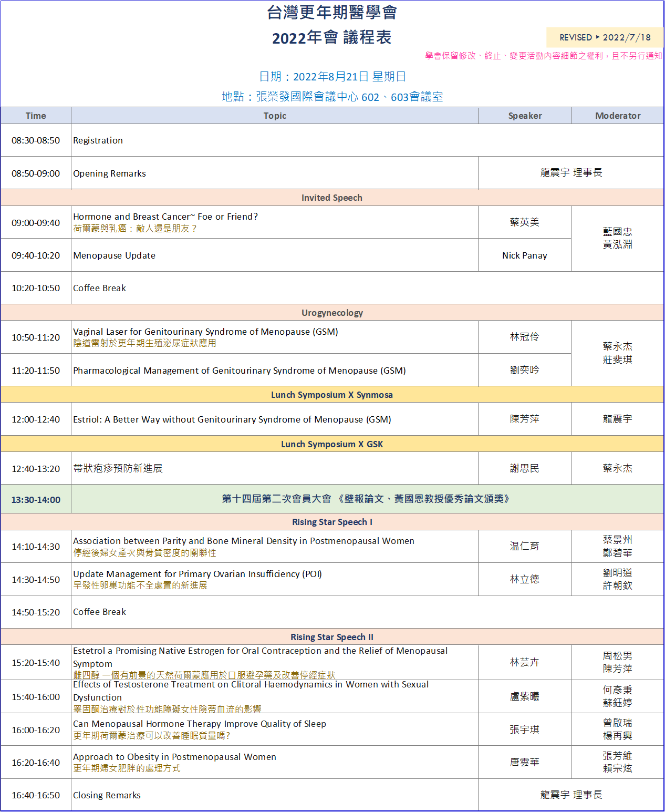665x812 pixels.
Task: Click the Topic column header
Action: click(x=275, y=116)
